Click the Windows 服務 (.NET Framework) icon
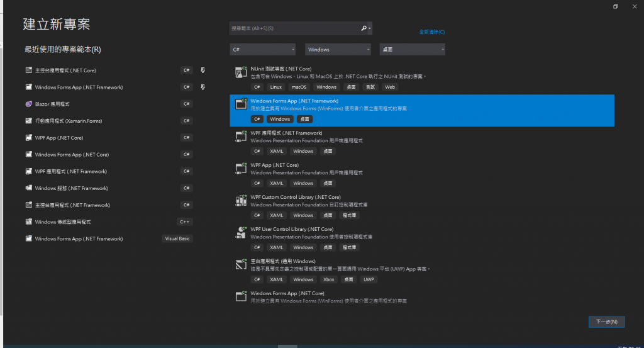The image size is (644, 348). tap(29, 188)
